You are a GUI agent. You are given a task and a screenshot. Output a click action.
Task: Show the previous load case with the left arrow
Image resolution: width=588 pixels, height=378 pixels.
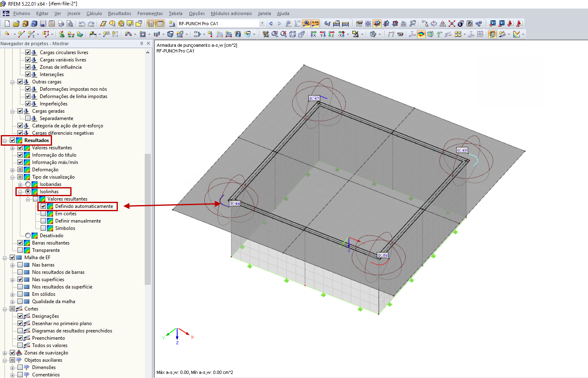(x=271, y=24)
